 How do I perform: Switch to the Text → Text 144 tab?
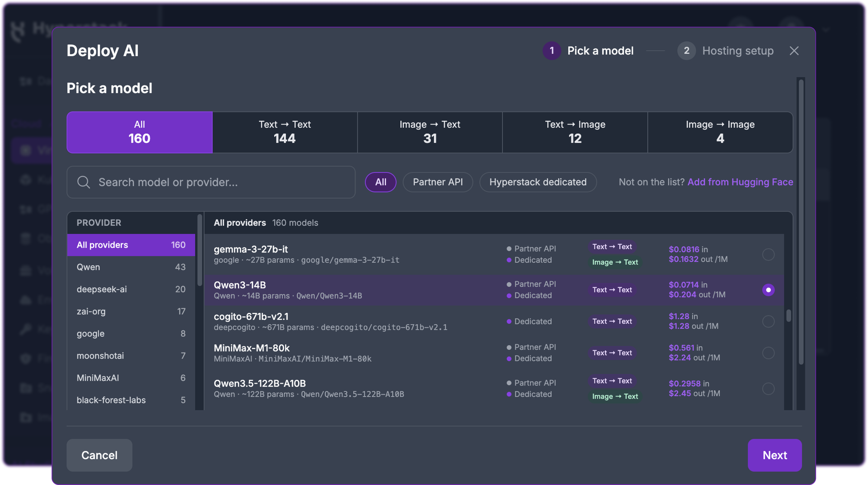(x=285, y=132)
